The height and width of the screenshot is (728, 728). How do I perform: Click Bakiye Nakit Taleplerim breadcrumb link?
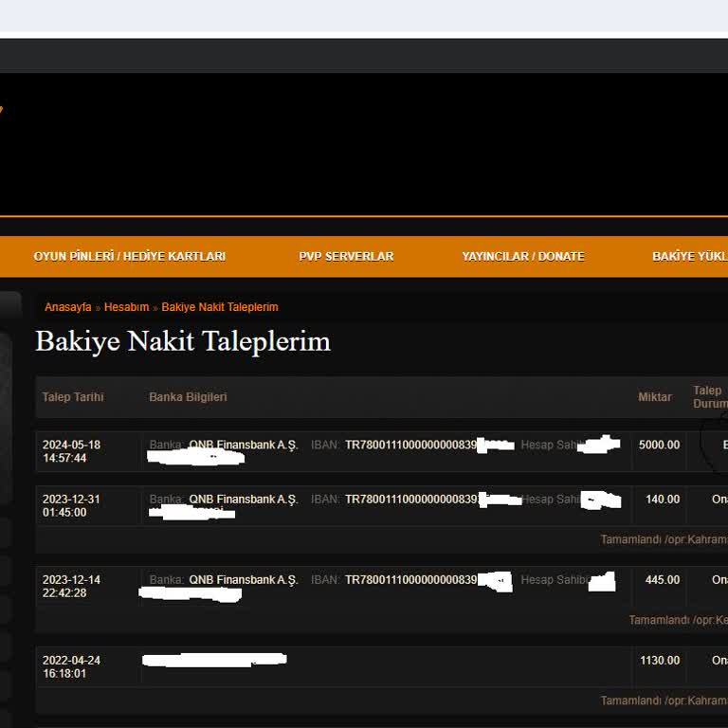coord(220,307)
